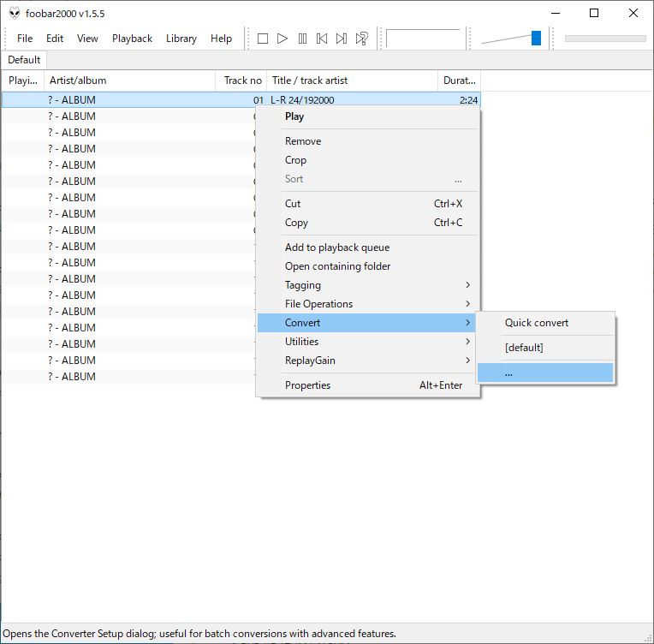Click the Random playback button
Image resolution: width=654 pixels, height=644 pixels.
[361, 39]
